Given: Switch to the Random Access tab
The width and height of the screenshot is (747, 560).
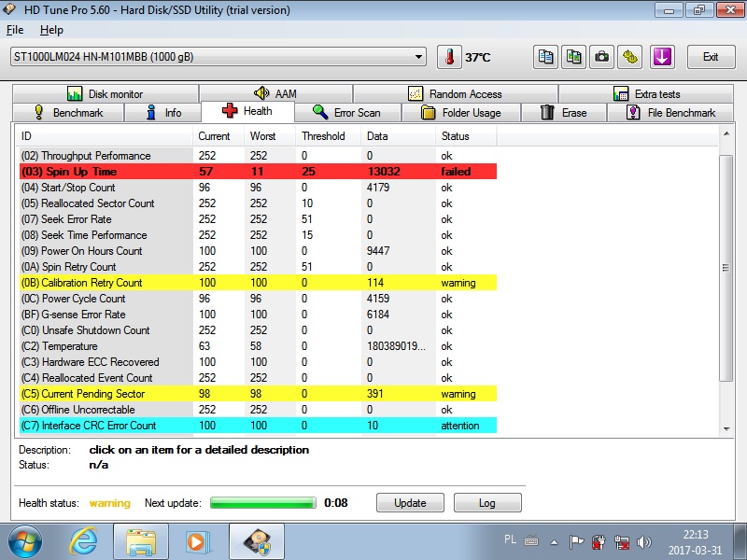Looking at the screenshot, I should pos(456,94).
